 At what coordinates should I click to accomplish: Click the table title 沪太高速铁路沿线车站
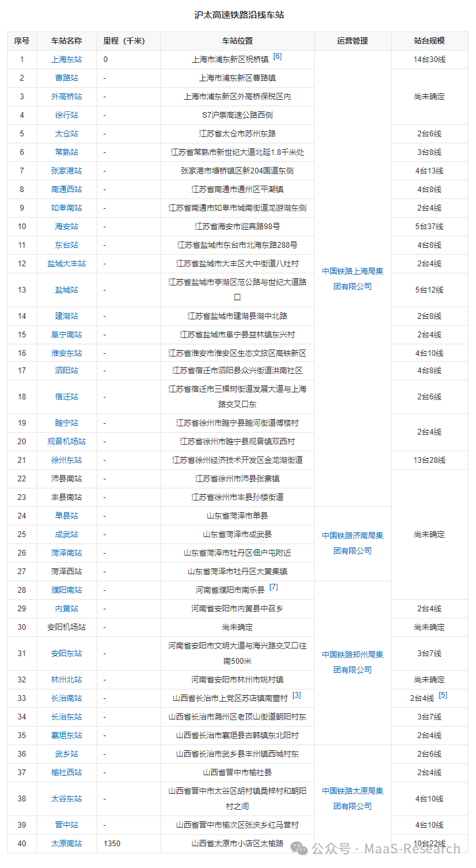[239, 14]
